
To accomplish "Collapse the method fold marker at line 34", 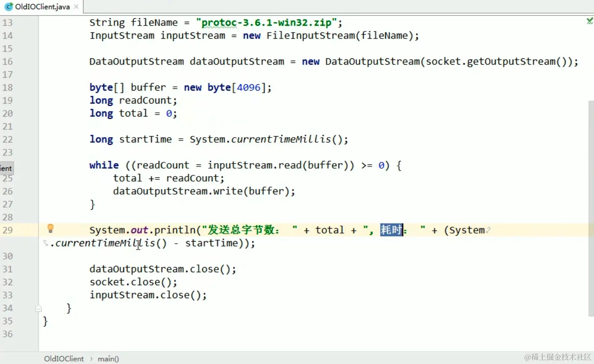I will (38, 309).
